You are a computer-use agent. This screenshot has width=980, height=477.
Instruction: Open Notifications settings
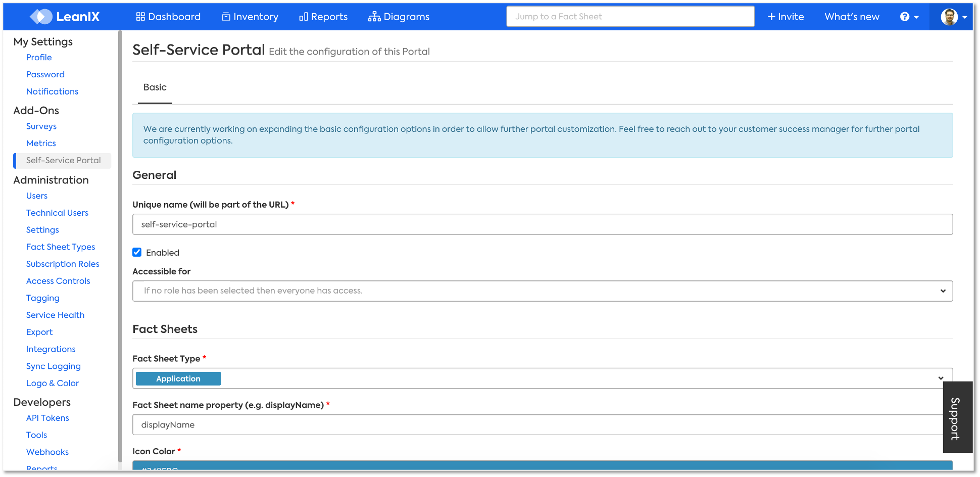(x=52, y=91)
